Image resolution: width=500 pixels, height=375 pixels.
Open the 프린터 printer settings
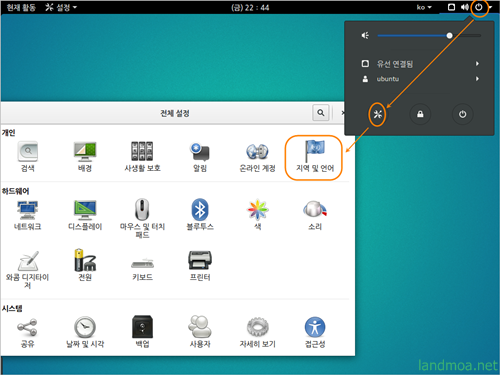(x=200, y=266)
